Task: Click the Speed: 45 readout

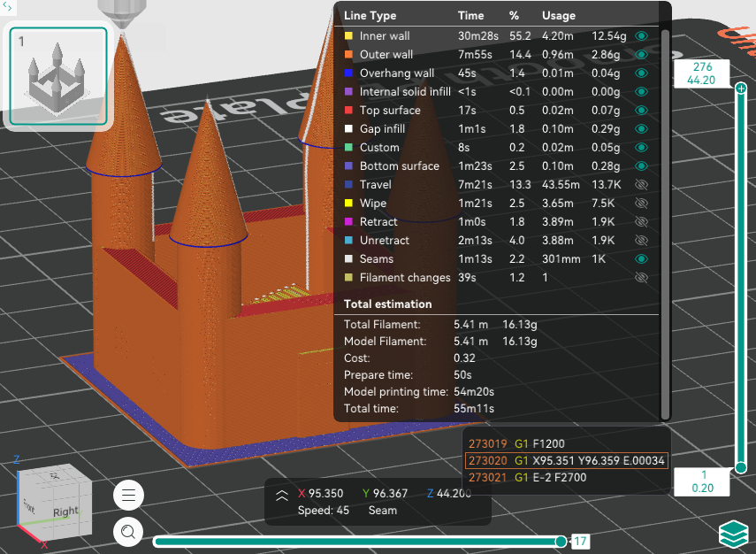Action: pos(323,510)
